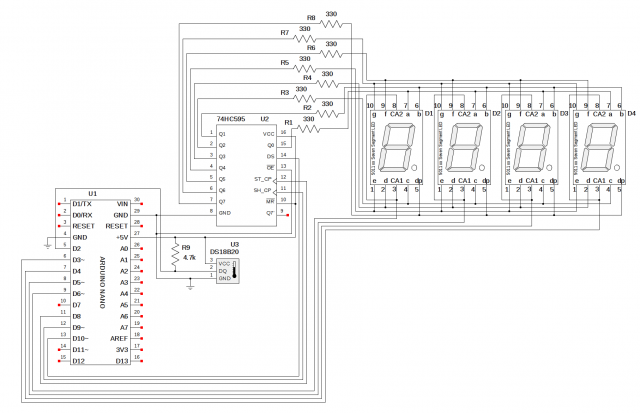Click the red terminal of Arduino pin D7

pos(60,305)
